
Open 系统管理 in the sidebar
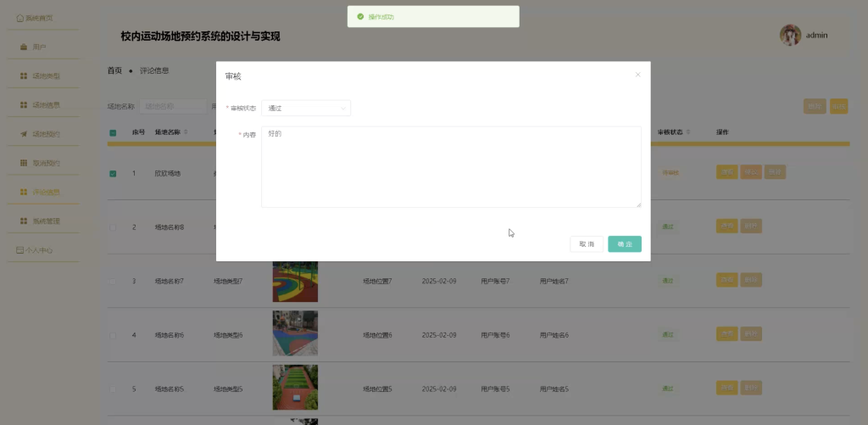(x=43, y=221)
